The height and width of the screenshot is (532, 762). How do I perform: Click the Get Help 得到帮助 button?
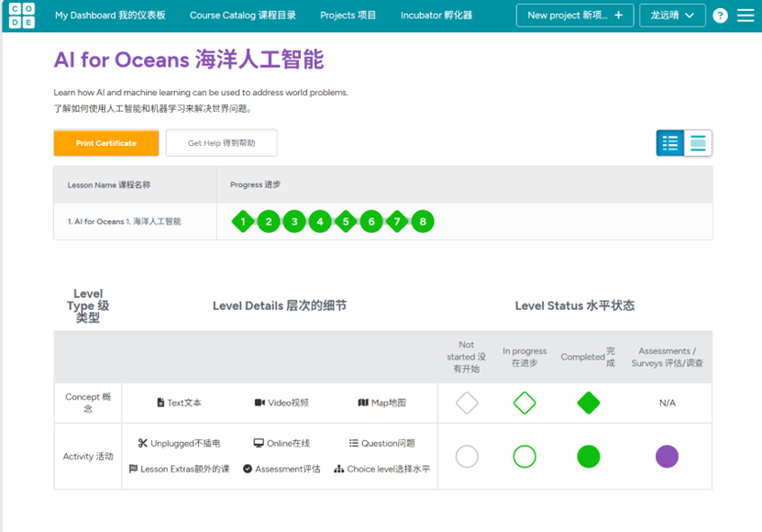(222, 143)
